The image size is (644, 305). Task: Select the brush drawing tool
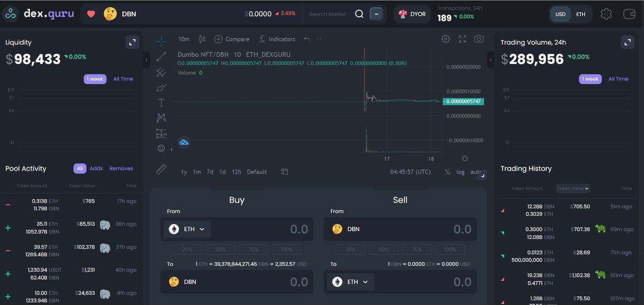coord(161,87)
